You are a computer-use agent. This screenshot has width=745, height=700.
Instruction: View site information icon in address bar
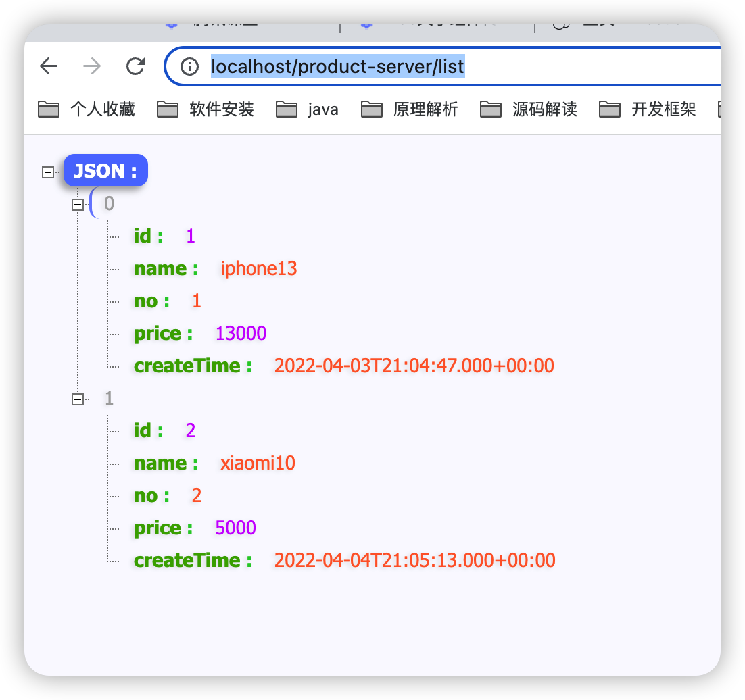(189, 66)
